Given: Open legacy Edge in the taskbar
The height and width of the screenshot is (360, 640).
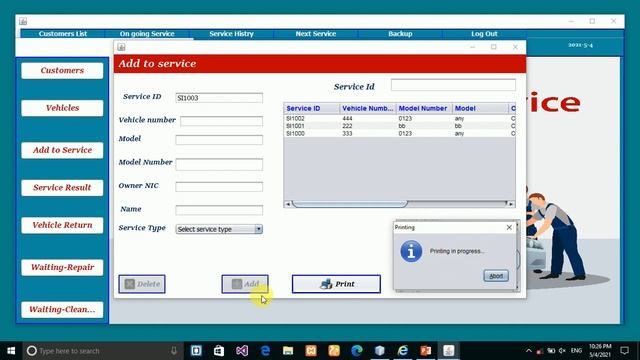Looking at the screenshot, I should [x=265, y=351].
